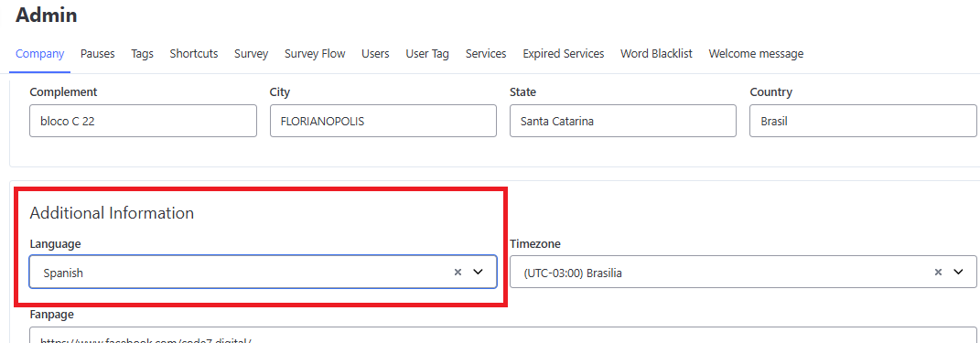
Task: Focus the Country field containing Brasil
Action: (863, 121)
